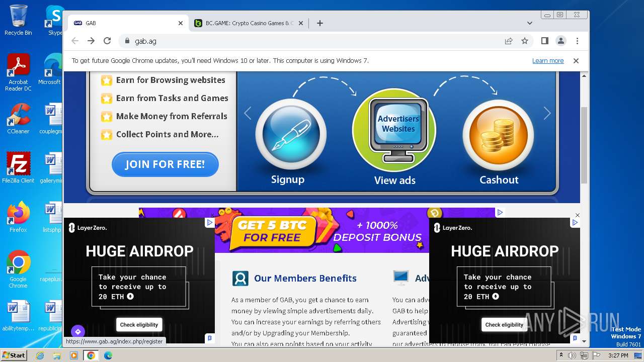
Task: Open Microsoft Edge from taskbar
Action: tap(108, 355)
